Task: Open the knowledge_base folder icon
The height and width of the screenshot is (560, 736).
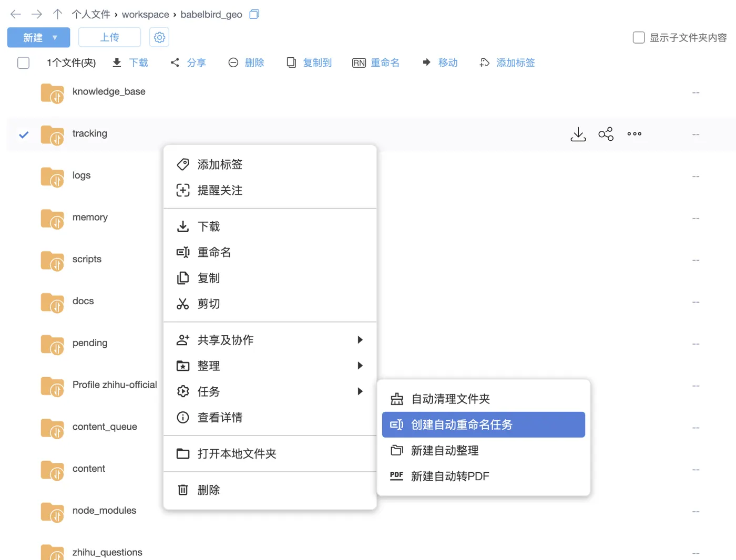Action: [x=53, y=94]
